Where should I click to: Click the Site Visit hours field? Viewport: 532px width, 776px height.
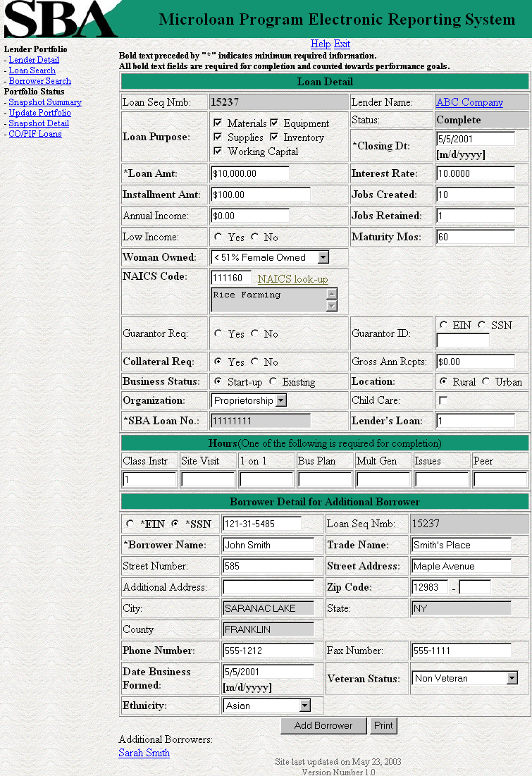(x=208, y=479)
